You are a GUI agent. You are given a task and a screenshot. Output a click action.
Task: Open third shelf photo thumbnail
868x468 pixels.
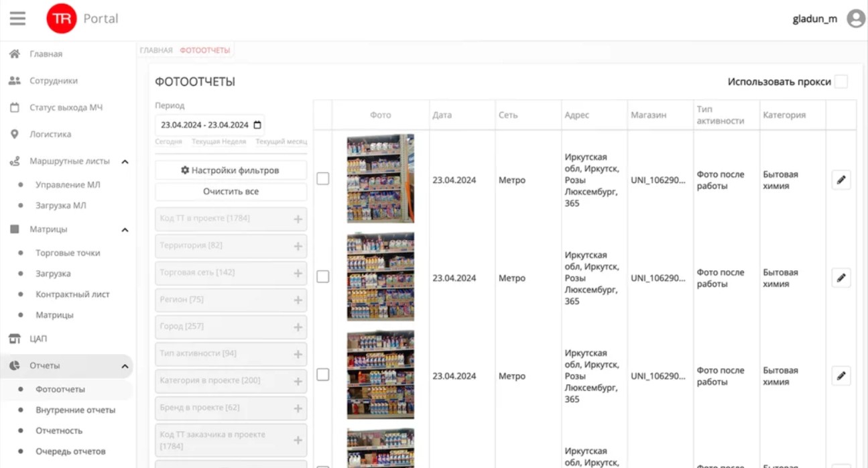(x=380, y=374)
